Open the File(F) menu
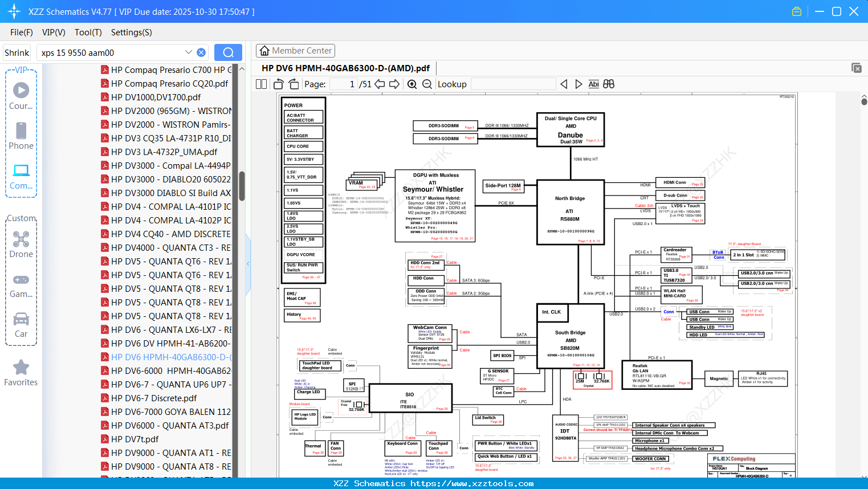This screenshot has height=489, width=868. click(x=22, y=32)
